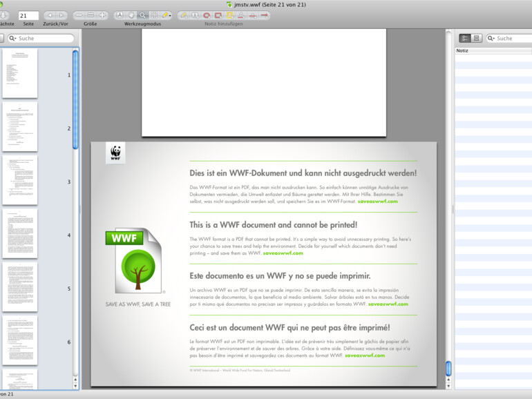Screen dimensions: 532x399
Task: Open saveaswwf.com link in English paragraph
Action: tap(283, 253)
